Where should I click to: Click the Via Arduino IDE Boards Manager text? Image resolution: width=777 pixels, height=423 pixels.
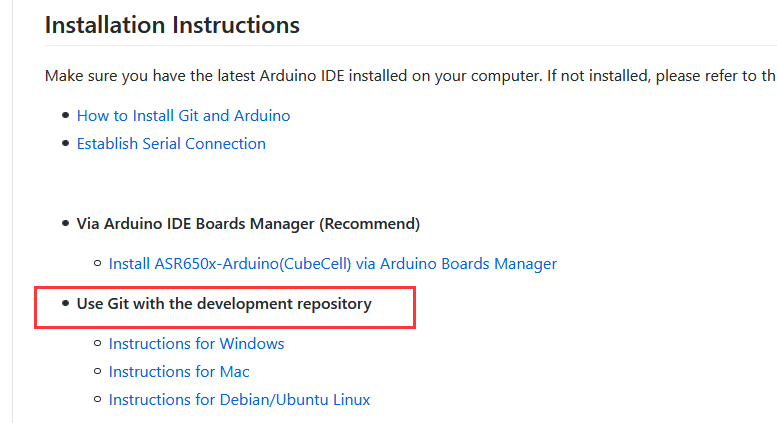[x=248, y=224]
